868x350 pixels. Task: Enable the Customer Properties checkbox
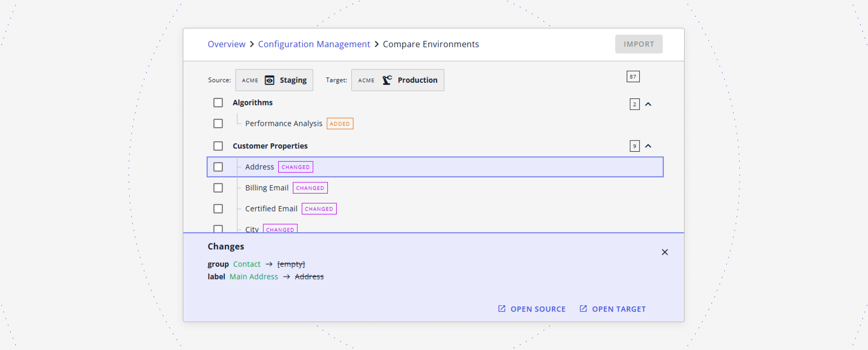coord(218,146)
